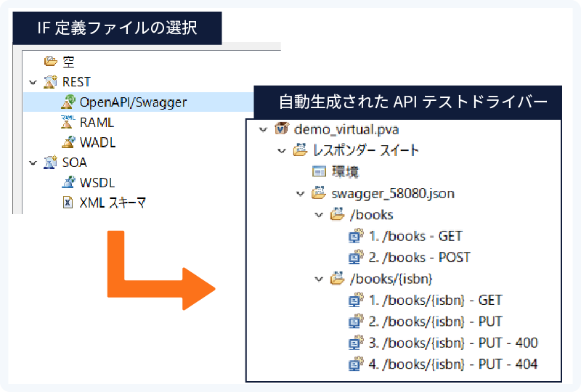Select the /books folder label
This screenshot has width=581, height=392.
click(371, 214)
